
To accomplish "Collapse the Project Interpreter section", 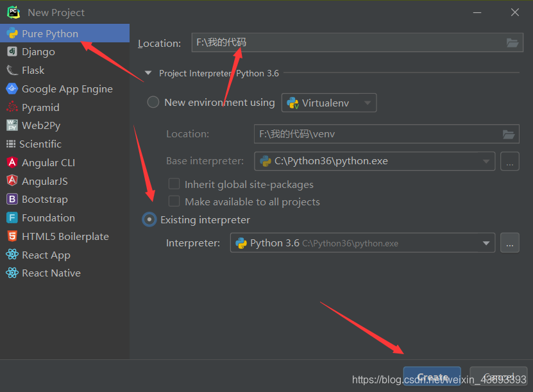I will pyautogui.click(x=148, y=72).
